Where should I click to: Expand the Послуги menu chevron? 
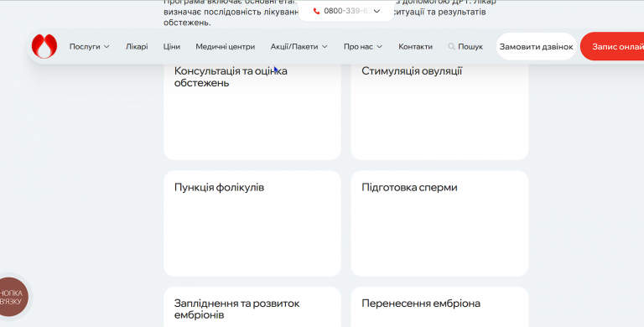pyautogui.click(x=106, y=47)
